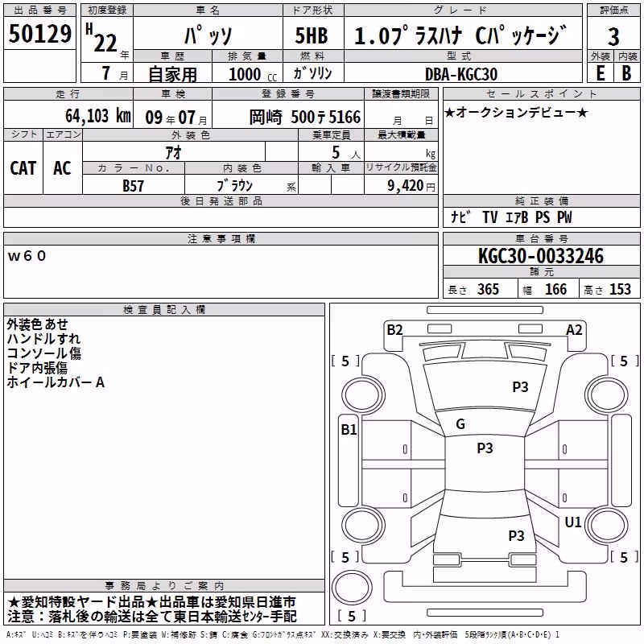Click recycle deposit 9,420円
644x644 pixels.
click(x=411, y=186)
